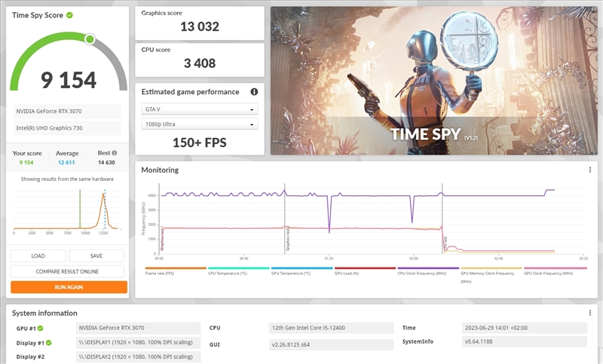Click the Intel(R) UHD Graphics 730 entry

[x=67, y=128]
